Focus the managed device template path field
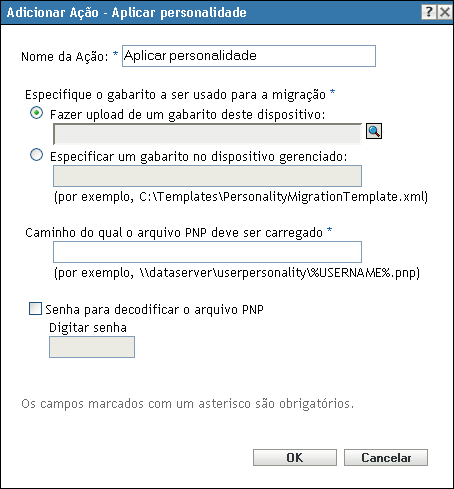This screenshot has height=489, width=454. click(x=207, y=176)
